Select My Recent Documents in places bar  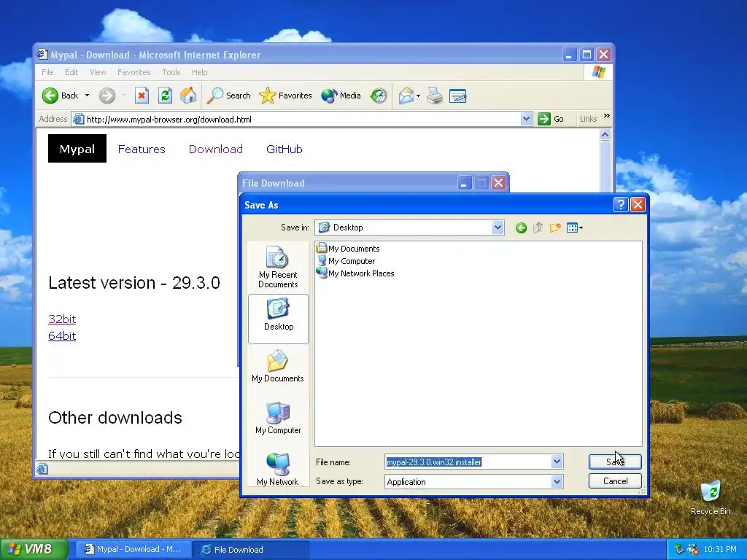(x=278, y=267)
